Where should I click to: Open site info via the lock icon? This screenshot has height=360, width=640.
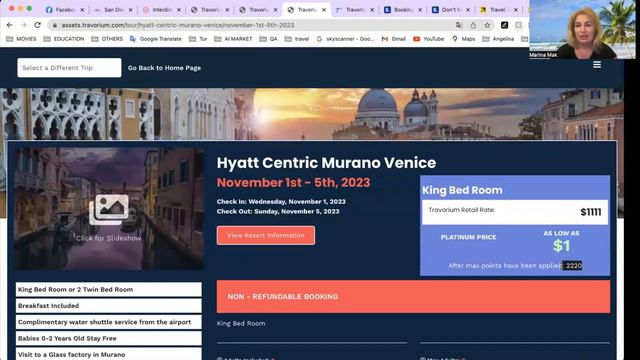[55, 25]
